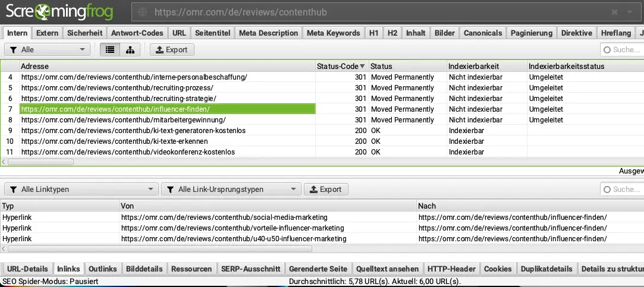Image resolution: width=644 pixels, height=287 pixels.
Task: Open the Paginierung tab
Action: 532,33
